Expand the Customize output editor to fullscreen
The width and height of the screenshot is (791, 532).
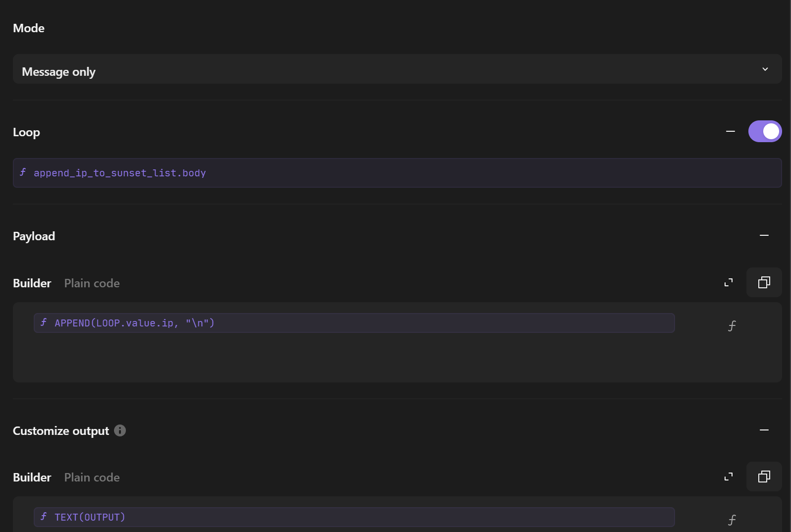728,477
